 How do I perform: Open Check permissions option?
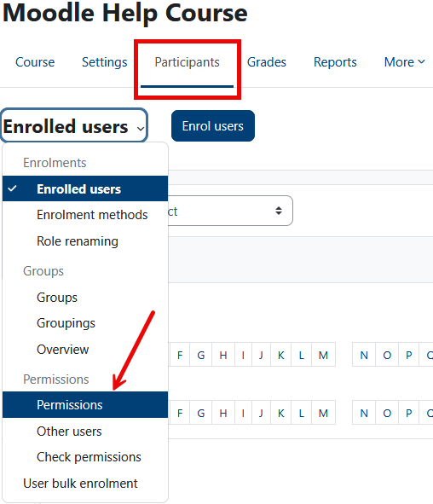coord(85,457)
